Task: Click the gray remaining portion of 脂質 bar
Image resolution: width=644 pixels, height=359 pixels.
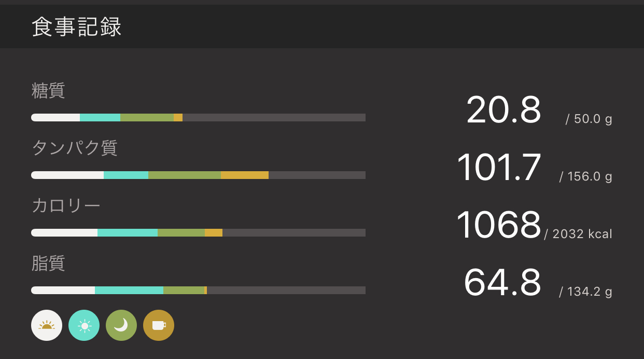Action: click(x=286, y=291)
